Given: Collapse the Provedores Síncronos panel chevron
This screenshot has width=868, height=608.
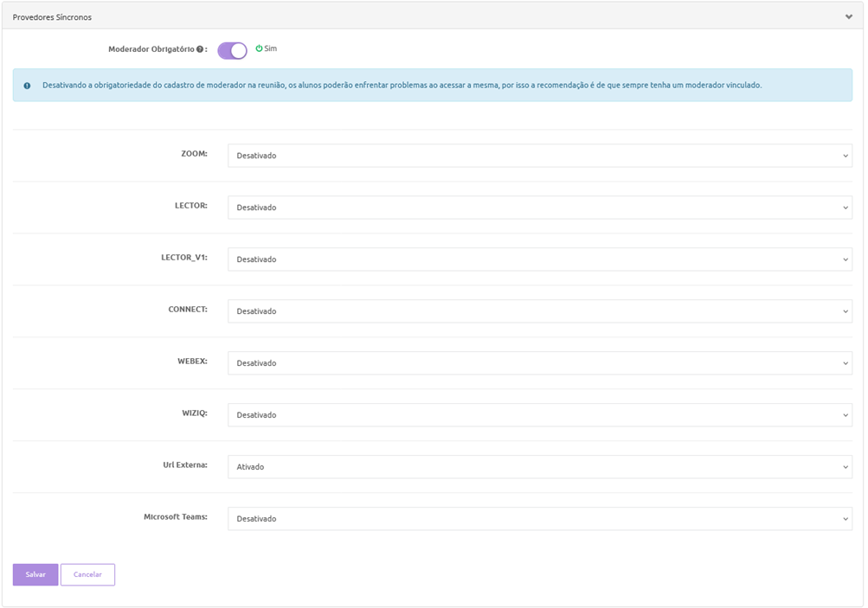Looking at the screenshot, I should (x=849, y=16).
